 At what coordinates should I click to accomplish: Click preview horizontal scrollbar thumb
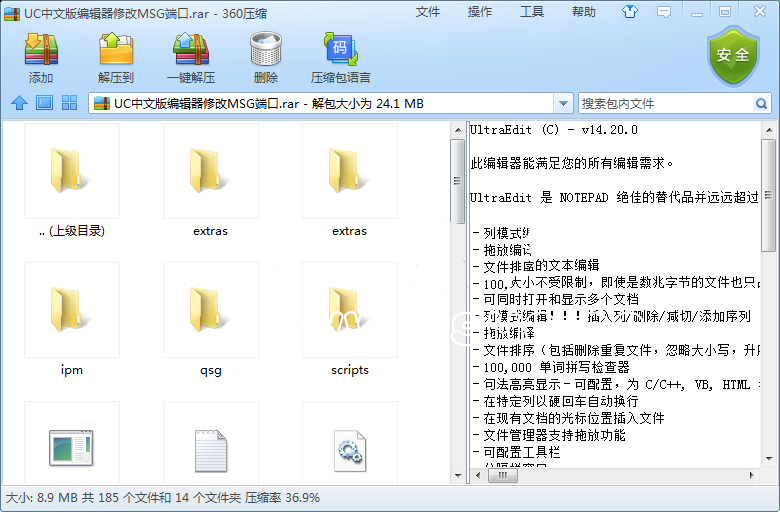(x=502, y=476)
